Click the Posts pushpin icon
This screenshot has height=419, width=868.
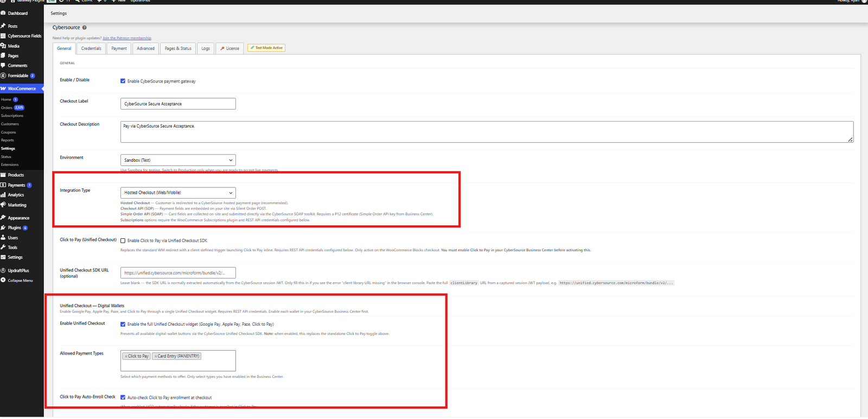click(x=3, y=26)
